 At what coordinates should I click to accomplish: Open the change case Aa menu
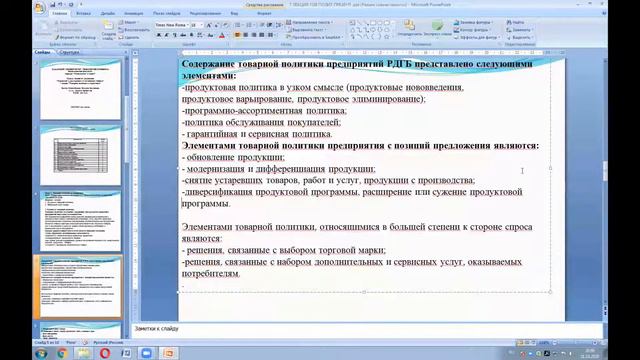point(210,35)
